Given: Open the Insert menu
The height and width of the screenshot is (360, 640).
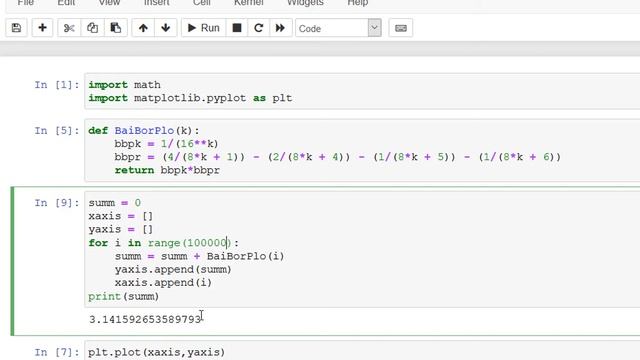Looking at the screenshot, I should tap(157, 2).
